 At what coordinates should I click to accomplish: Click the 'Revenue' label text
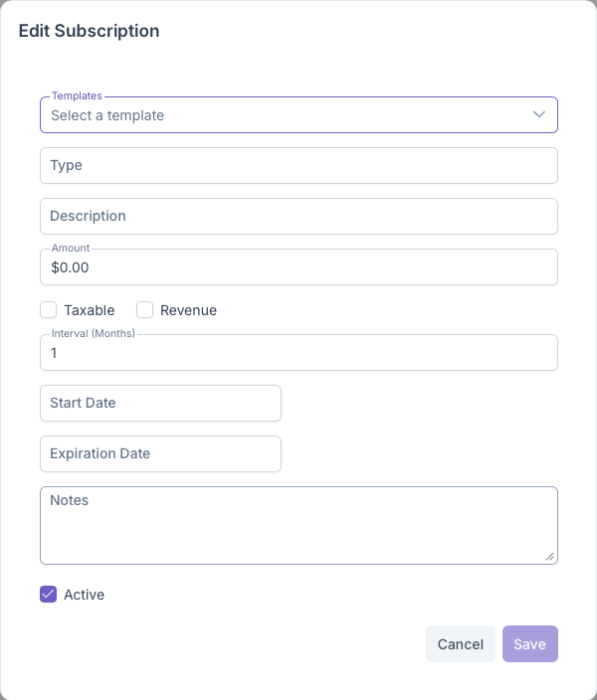click(x=188, y=310)
